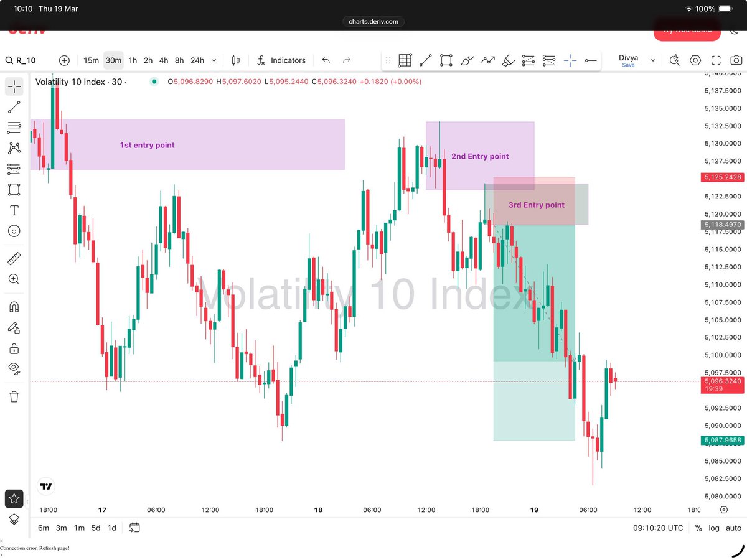Viewport: 747px width, 560px height.
Task: Switch to the 15m interval
Action: [x=92, y=60]
